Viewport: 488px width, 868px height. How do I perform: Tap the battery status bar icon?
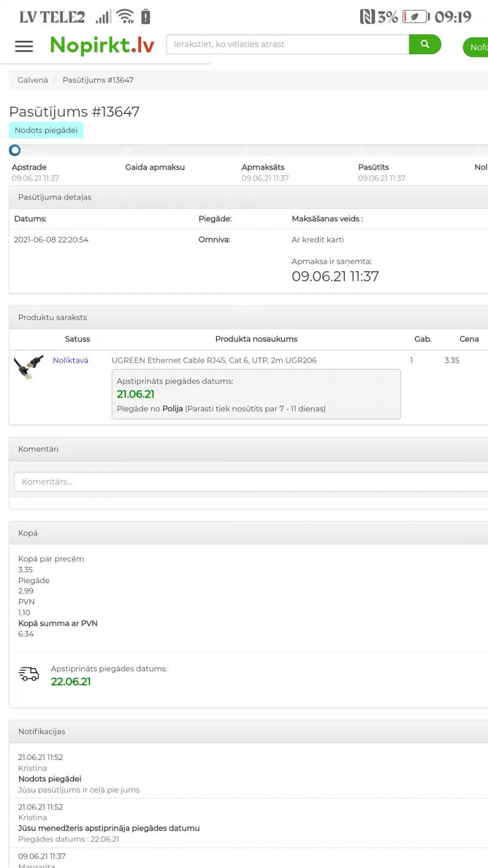coord(416,17)
